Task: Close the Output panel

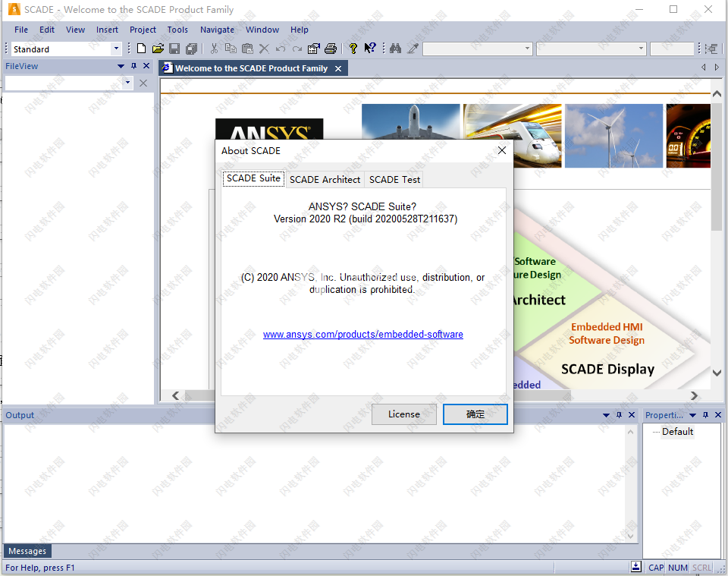Action: [632, 415]
